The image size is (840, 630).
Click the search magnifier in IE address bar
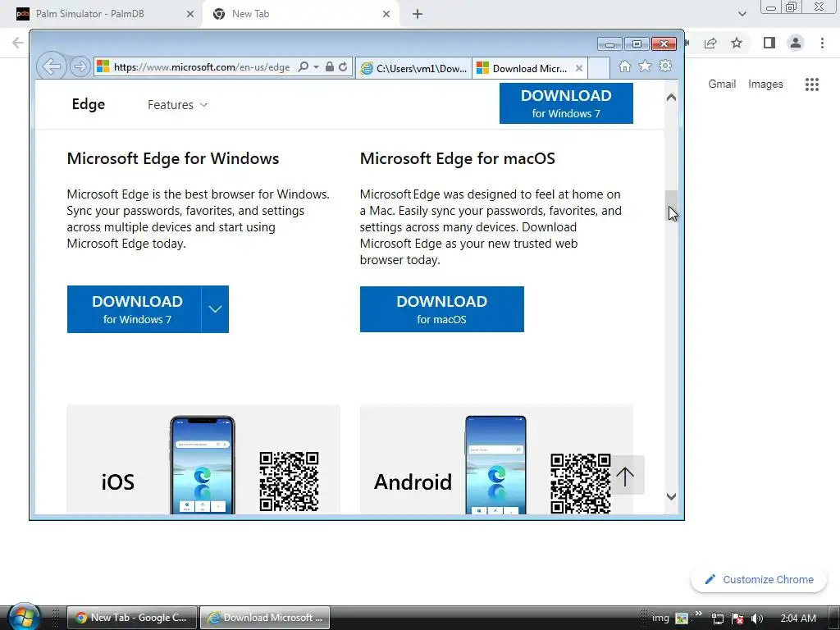pos(304,67)
